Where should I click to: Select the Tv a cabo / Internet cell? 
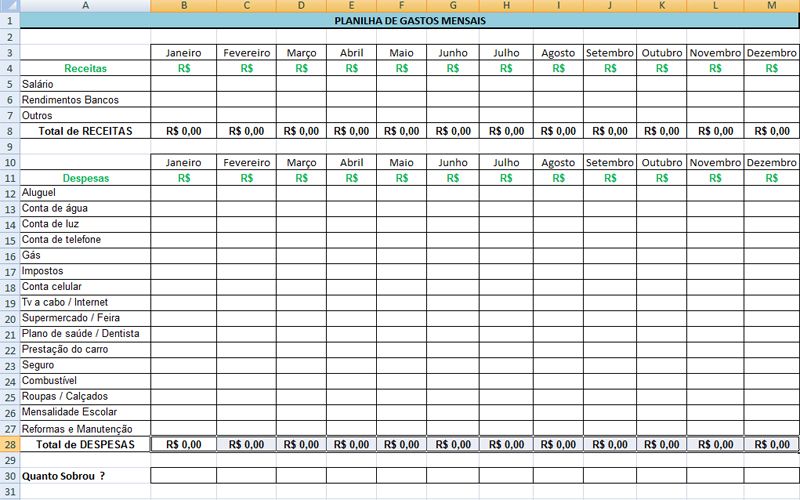[x=85, y=303]
